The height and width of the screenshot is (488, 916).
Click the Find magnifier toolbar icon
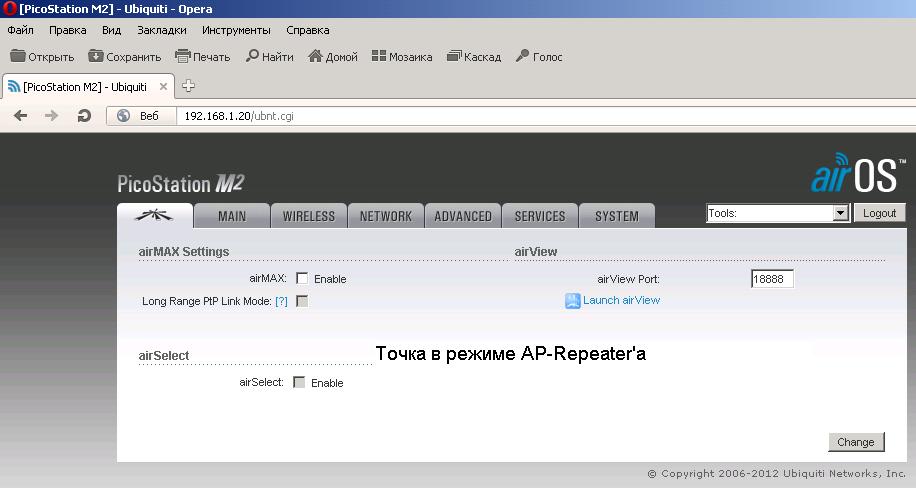pyautogui.click(x=252, y=56)
